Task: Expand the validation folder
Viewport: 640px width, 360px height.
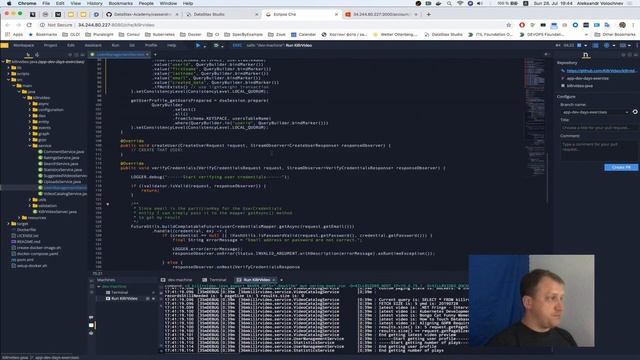Action: tap(30, 206)
